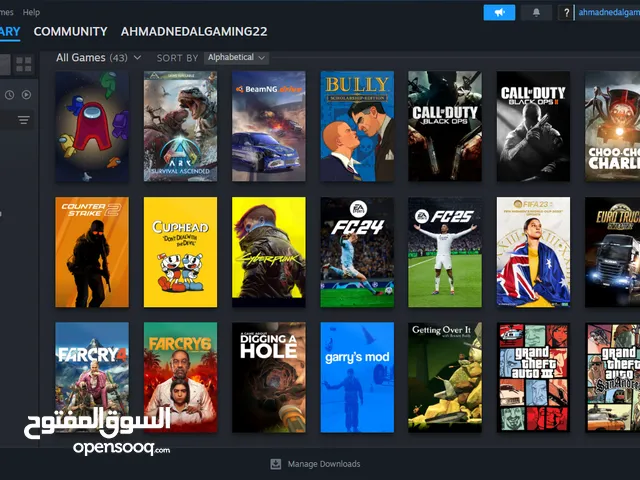This screenshot has height=480, width=640.
Task: Select the FIFA 23 game cover
Action: pos(533,252)
